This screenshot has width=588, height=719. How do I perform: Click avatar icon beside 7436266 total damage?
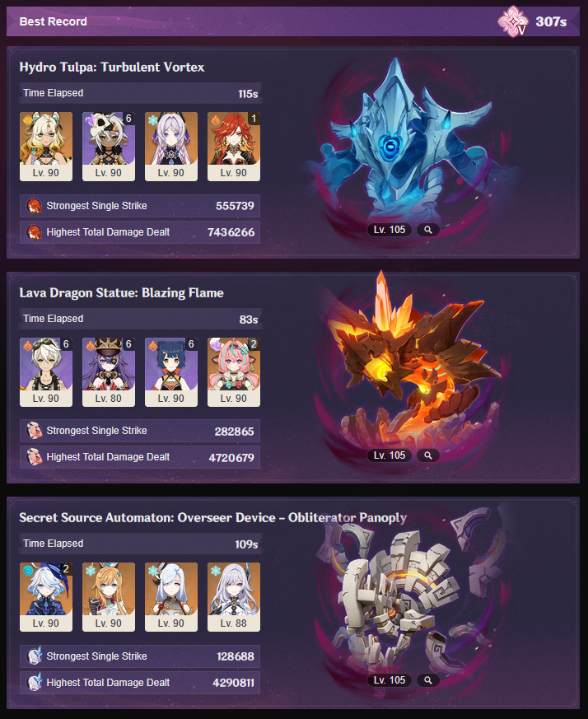34,232
